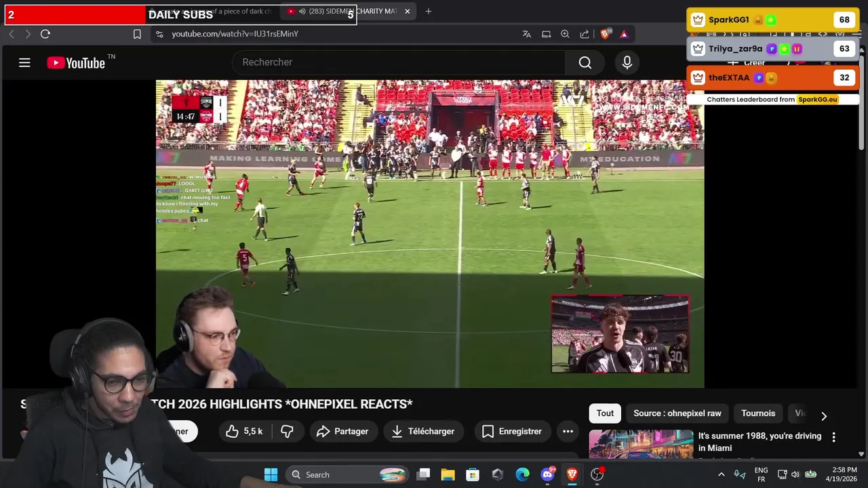Open It's summer 1988 video title
868x488 pixels.
tap(759, 442)
